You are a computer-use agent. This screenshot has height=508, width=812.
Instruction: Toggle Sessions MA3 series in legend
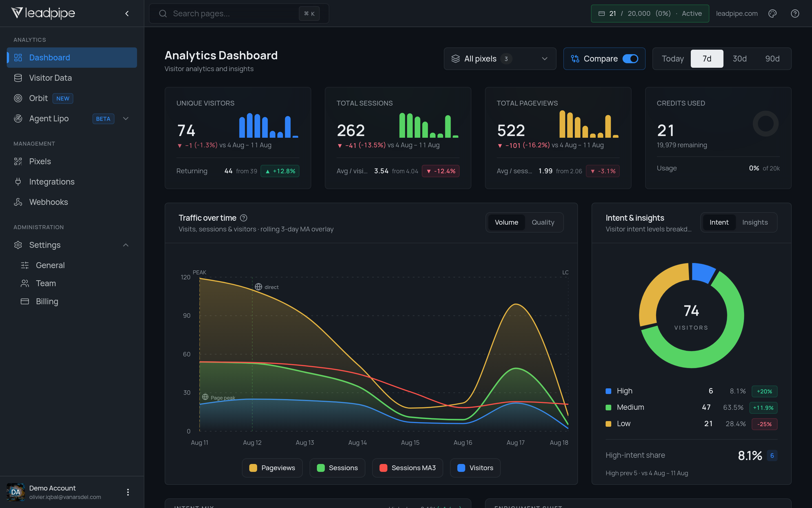point(408,468)
